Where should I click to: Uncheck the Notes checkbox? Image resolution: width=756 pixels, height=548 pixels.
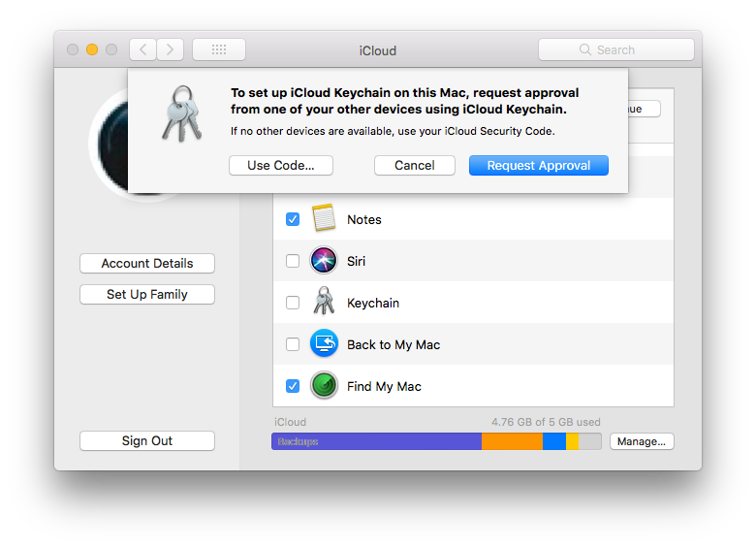click(x=293, y=219)
